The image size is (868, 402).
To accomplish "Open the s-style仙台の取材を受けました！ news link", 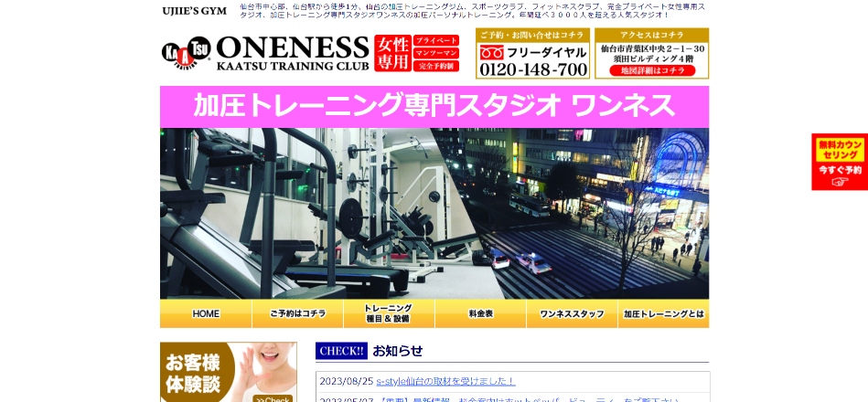I will tap(445, 381).
